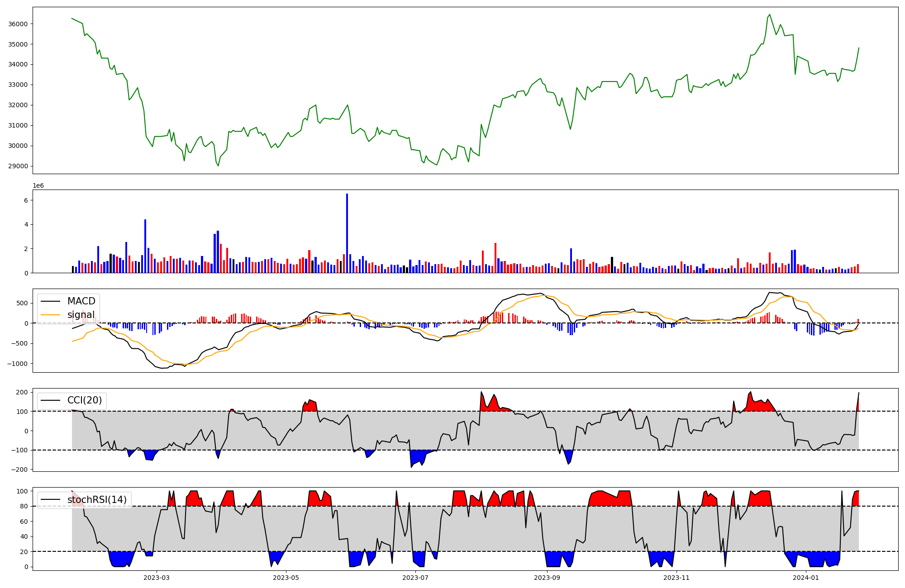
Task: Click the 2023-11 x-axis date label
Action: pyautogui.click(x=676, y=578)
